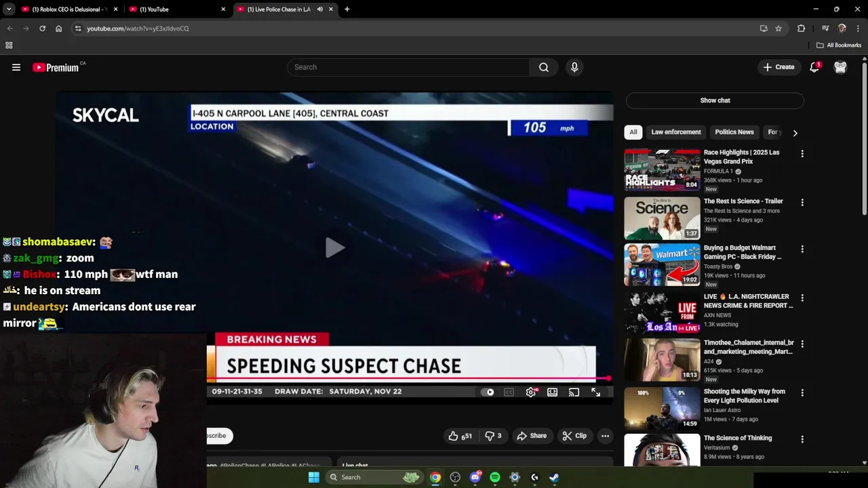Reload the current page
This screenshot has width=868, height=488.
(x=42, y=28)
